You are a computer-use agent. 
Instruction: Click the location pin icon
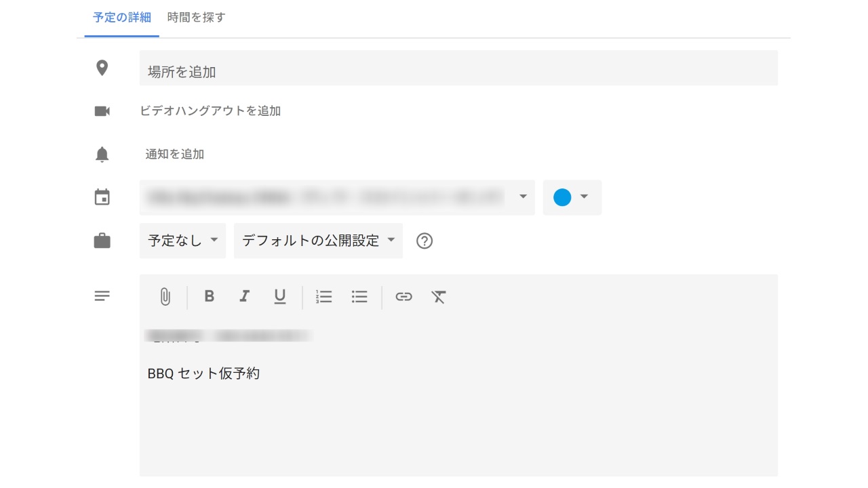click(102, 68)
